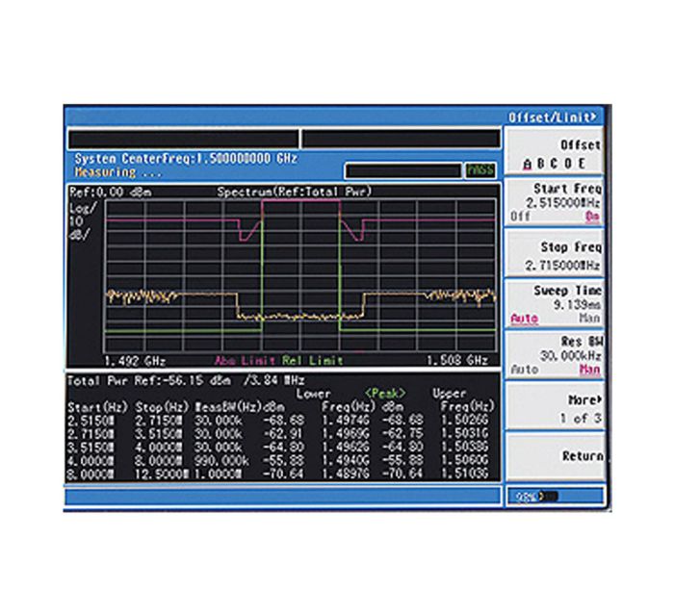Select offset C in Offset softkey

(x=555, y=164)
